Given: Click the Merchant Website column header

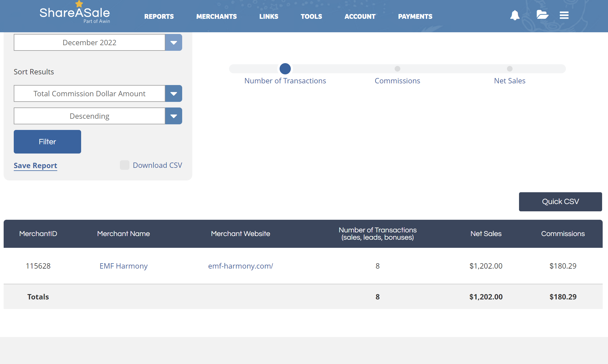Looking at the screenshot, I should click(x=241, y=234).
